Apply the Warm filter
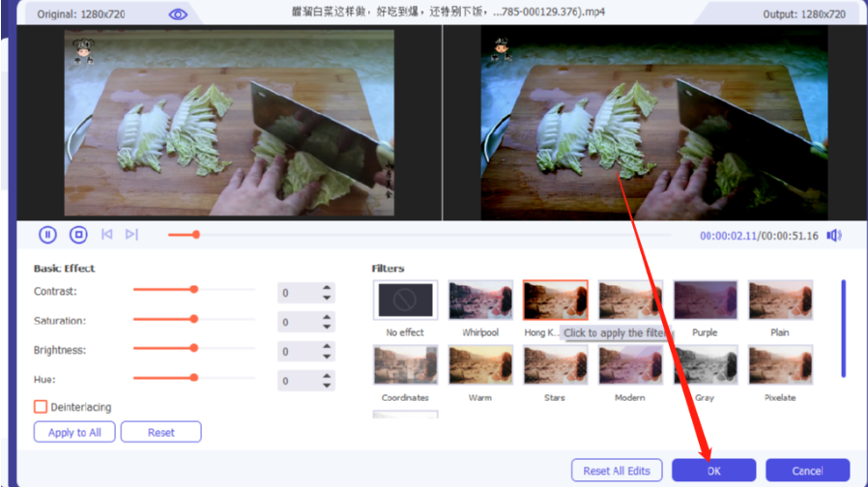 480,364
